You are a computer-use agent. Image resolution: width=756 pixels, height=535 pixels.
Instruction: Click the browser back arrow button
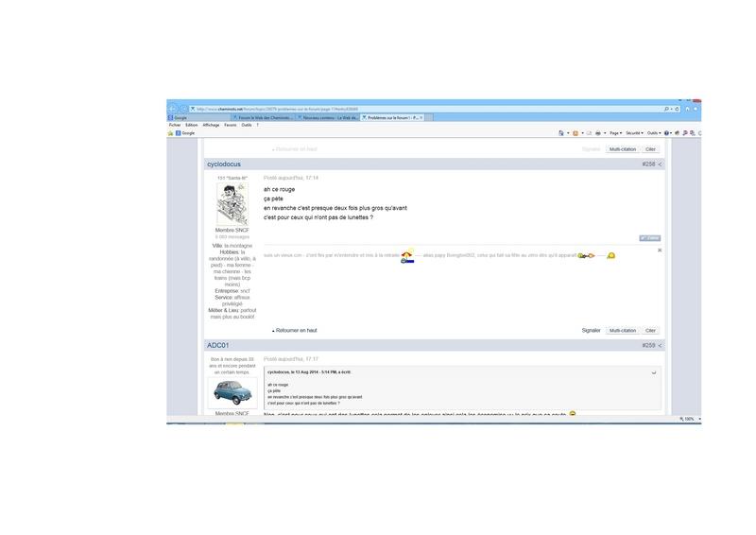[173, 109]
